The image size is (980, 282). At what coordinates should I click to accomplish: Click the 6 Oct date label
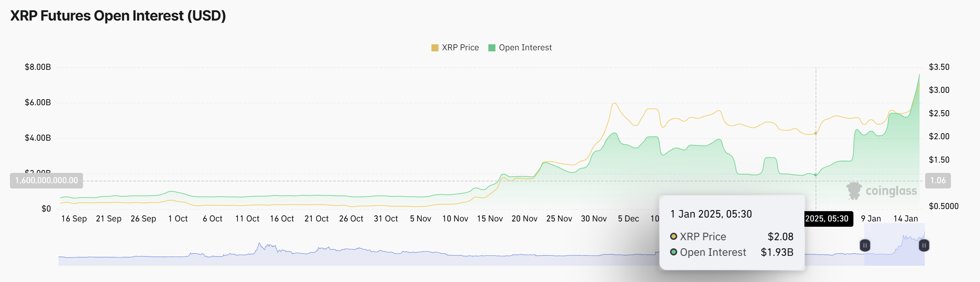tap(213, 219)
